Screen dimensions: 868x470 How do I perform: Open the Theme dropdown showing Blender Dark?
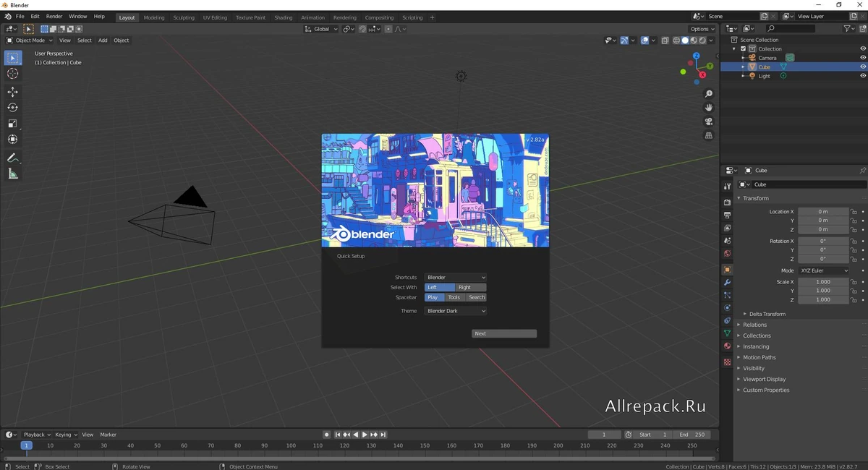[456, 311]
